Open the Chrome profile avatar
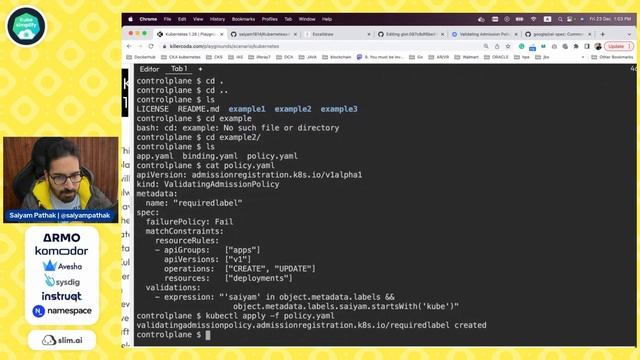 [x=598, y=46]
